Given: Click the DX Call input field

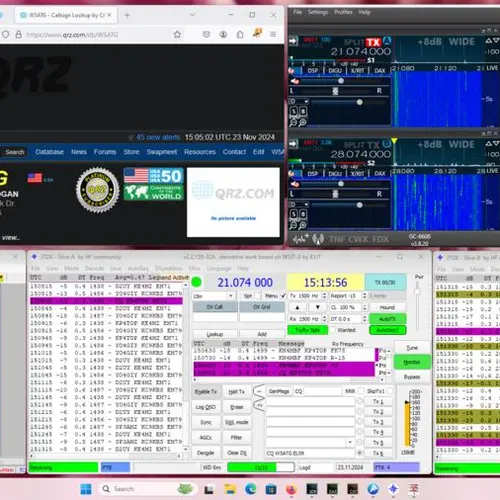Looking at the screenshot, I should pyautogui.click(x=215, y=318).
